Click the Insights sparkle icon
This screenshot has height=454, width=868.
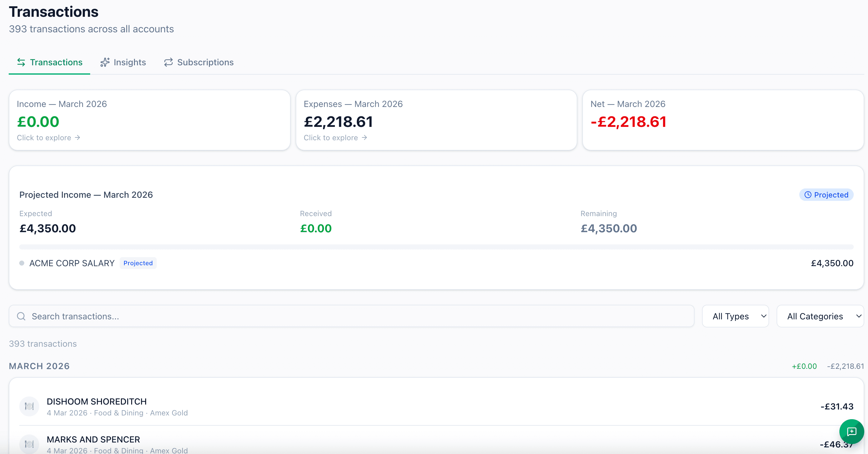(105, 62)
